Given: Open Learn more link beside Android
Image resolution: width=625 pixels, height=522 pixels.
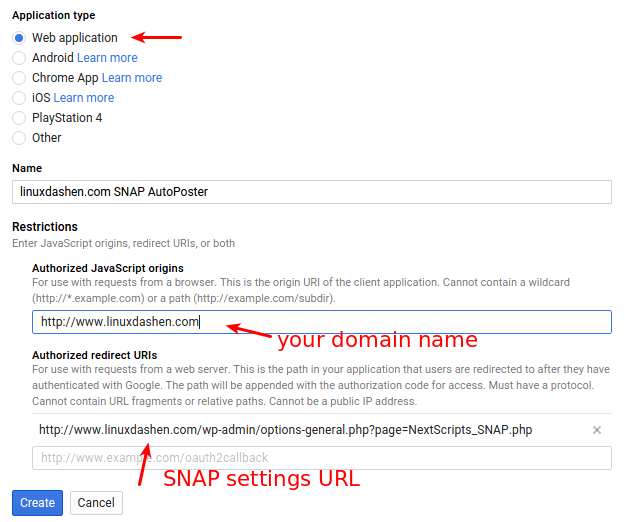Looking at the screenshot, I should point(107,58).
